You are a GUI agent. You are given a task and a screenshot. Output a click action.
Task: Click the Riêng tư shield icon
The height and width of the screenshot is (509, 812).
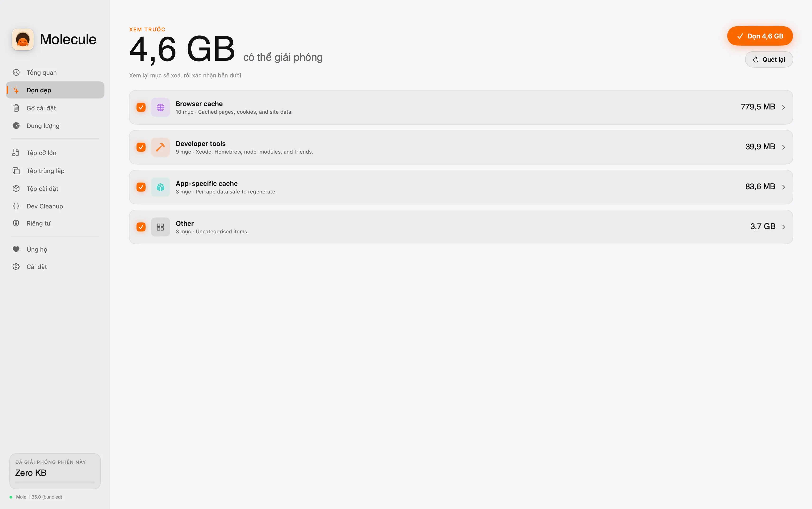[16, 223]
